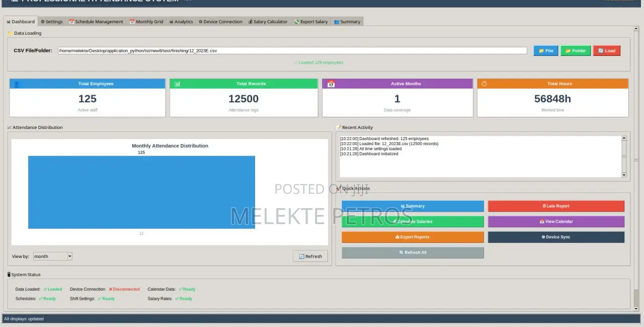Click the View Calendar quick action

[x=556, y=222]
